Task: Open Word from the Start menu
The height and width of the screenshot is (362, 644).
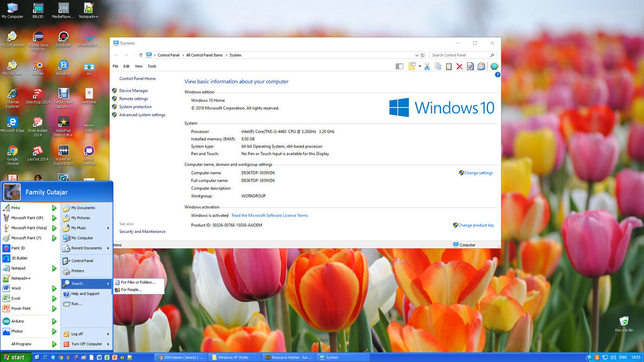Action: click(17, 288)
